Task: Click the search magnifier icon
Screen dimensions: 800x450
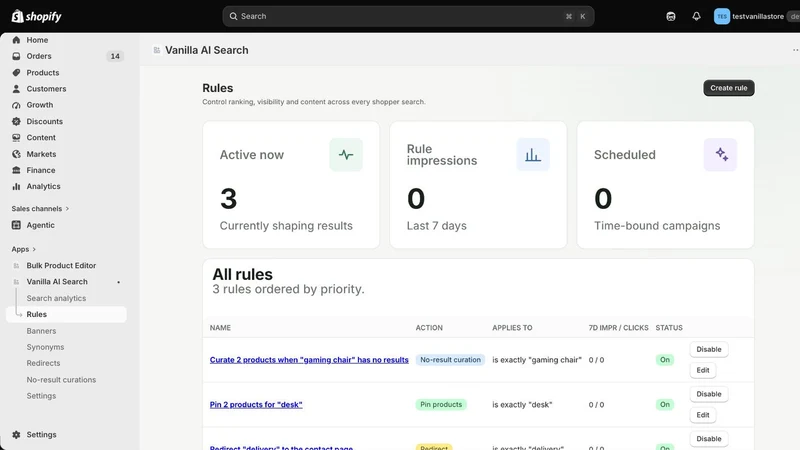Action: [x=233, y=16]
